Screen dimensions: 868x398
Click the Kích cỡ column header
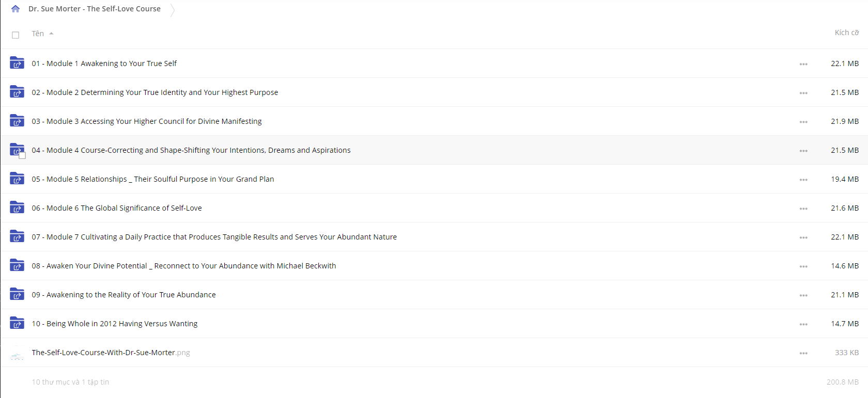click(x=847, y=33)
